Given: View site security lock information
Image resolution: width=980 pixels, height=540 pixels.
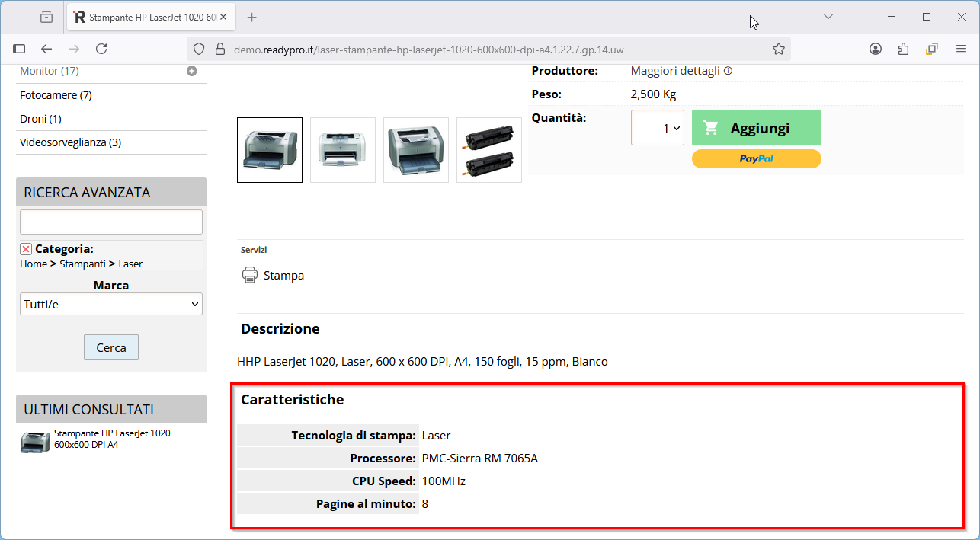Looking at the screenshot, I should click(x=219, y=49).
